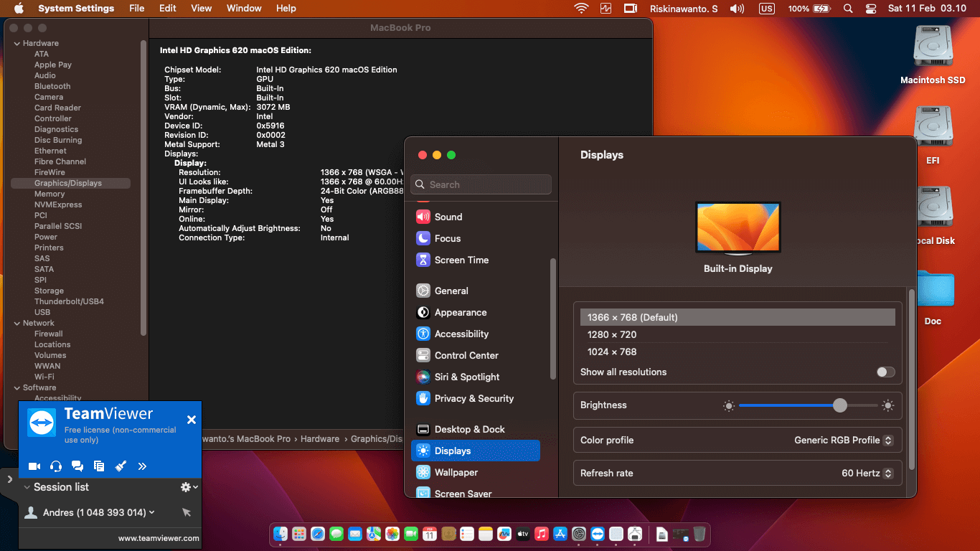980x551 pixels.
Task: Open Photos app in the Dock
Action: (x=392, y=534)
